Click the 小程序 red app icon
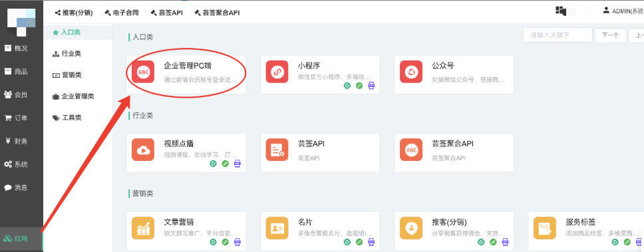Viewport: 644px width, 252px height. pyautogui.click(x=277, y=72)
